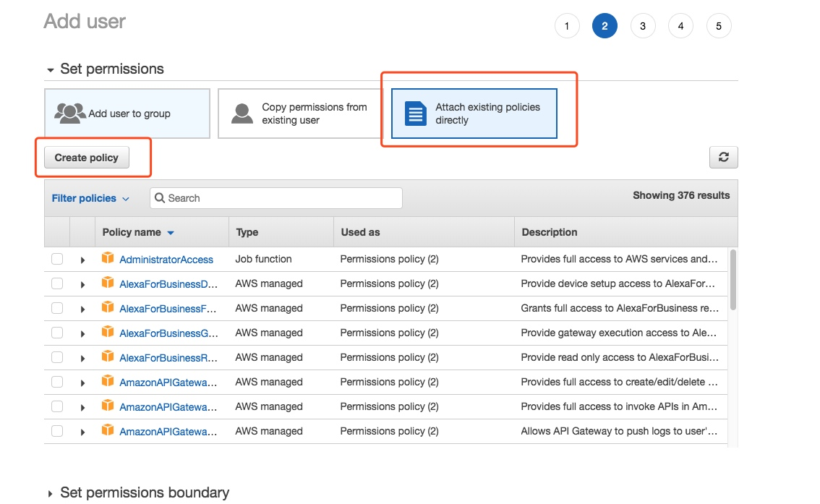The image size is (820, 504).
Task: Click the 'Provide device setup access' description
Action: click(618, 283)
